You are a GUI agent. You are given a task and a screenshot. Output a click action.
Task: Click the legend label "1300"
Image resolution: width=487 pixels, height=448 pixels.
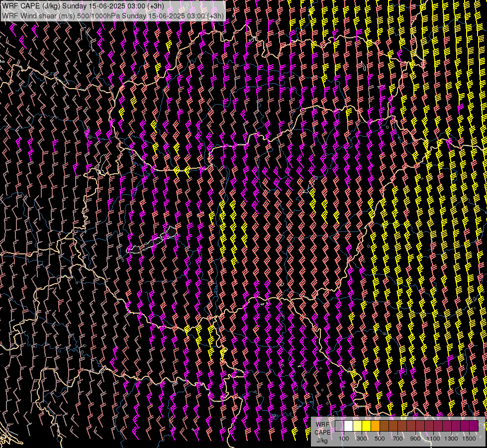pos(451,439)
